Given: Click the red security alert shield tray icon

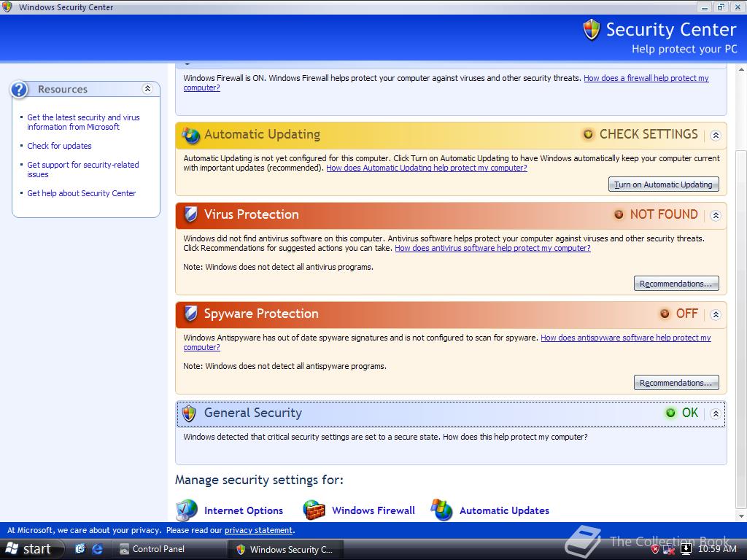Looking at the screenshot, I should click(x=655, y=549).
